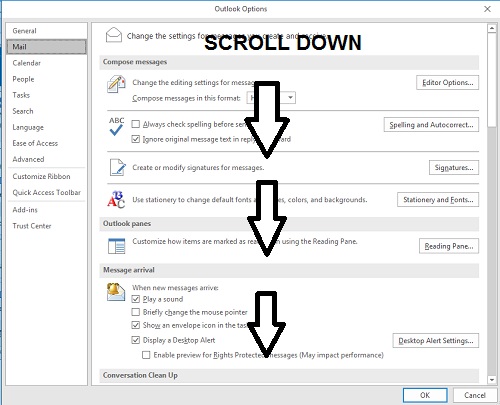The image size is (500, 405).
Task: Select the Customize Ribbon category
Action: (x=46, y=176)
